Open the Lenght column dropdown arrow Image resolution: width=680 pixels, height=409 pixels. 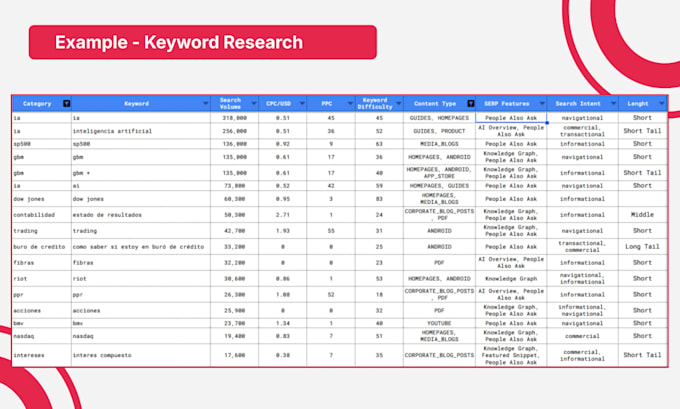point(662,103)
